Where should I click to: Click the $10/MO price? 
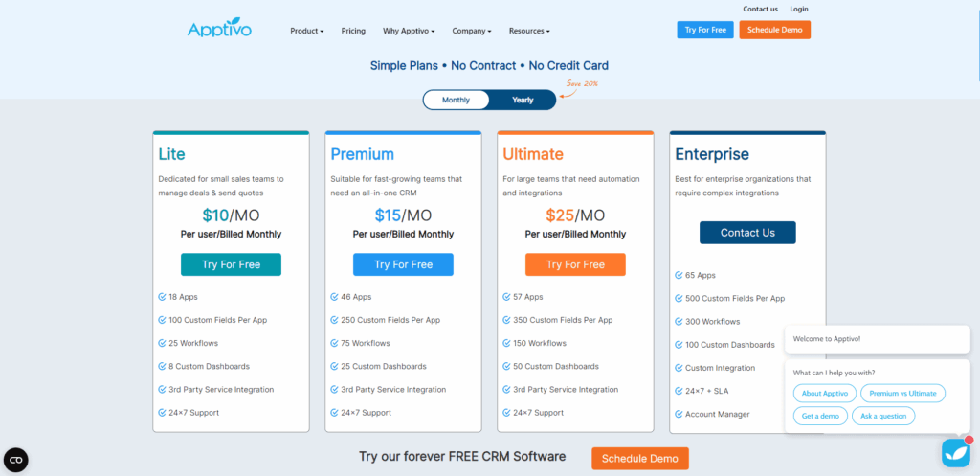pos(232,215)
